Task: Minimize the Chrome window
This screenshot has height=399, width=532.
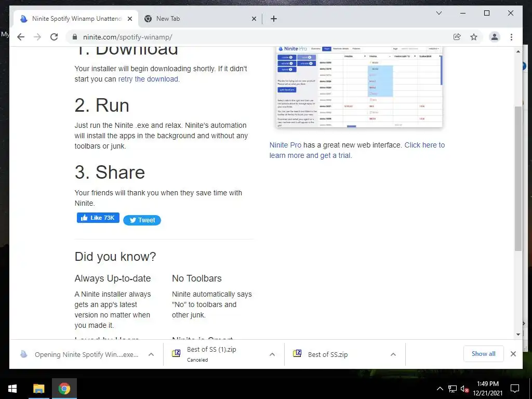Action: click(463, 13)
